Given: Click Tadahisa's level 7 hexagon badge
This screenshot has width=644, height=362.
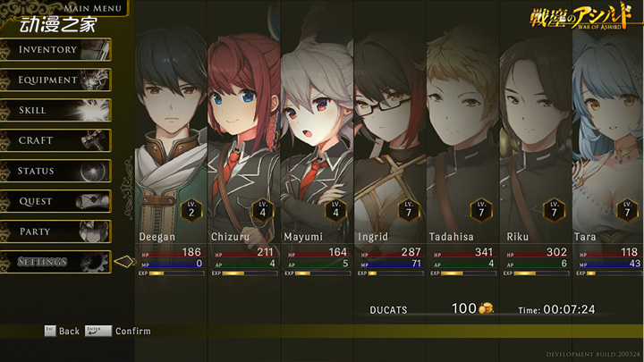Looking at the screenshot, I should (x=481, y=210).
